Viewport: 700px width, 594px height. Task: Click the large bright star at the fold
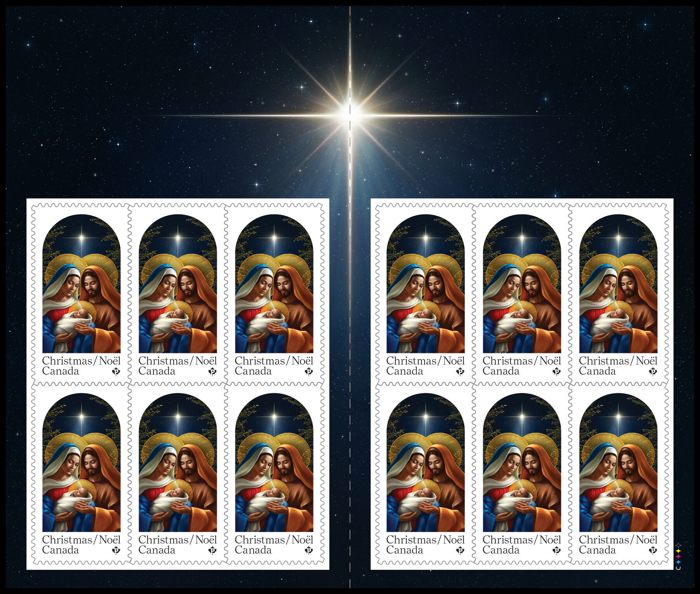[350, 115]
